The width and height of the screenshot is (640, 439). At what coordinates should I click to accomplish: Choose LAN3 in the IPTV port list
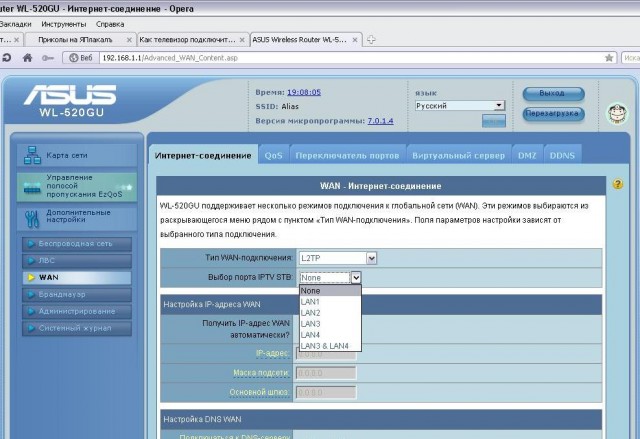[x=330, y=324]
